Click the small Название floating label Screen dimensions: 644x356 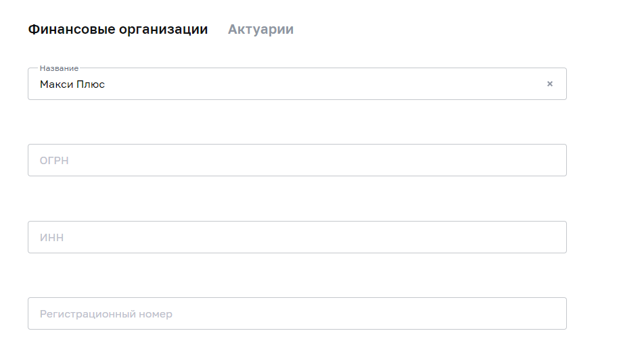[59, 68]
